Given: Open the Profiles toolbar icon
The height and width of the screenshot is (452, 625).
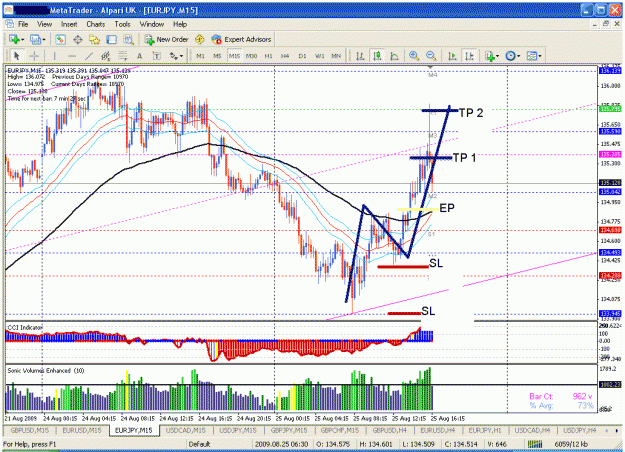Looking at the screenshot, I should [x=35, y=39].
